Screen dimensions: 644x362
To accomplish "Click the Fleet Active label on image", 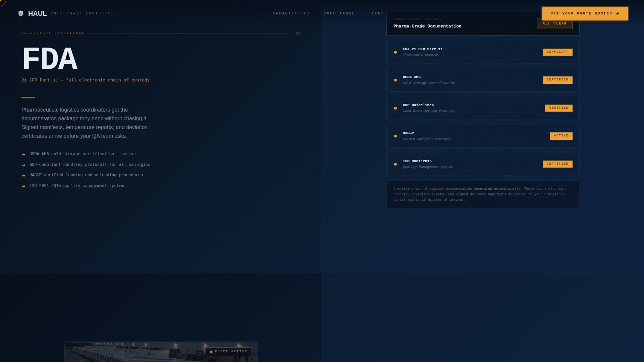I will tap(229, 352).
